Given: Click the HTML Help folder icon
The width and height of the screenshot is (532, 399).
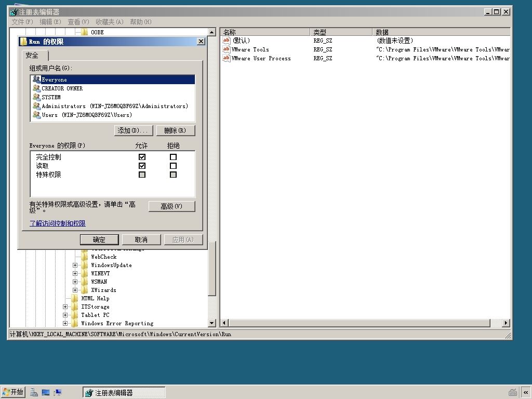Looking at the screenshot, I should (x=75, y=298).
